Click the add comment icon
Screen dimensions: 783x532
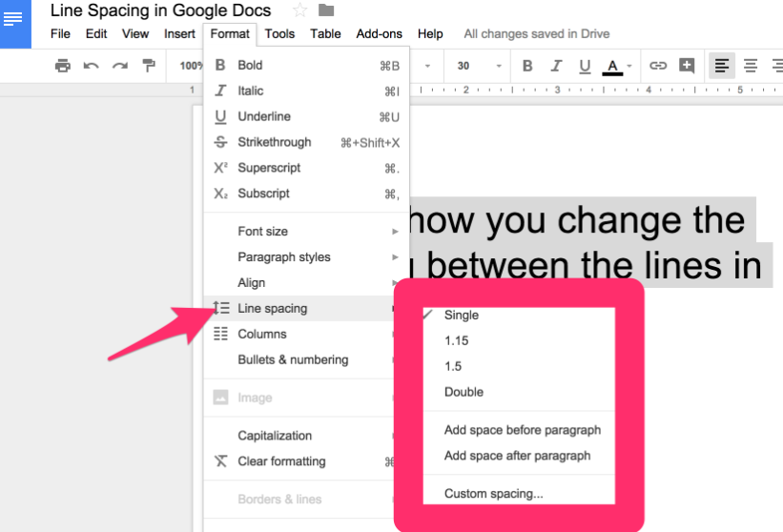(x=687, y=66)
